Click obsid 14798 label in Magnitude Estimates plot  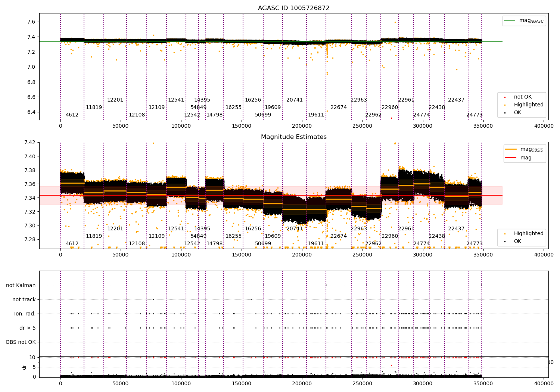[x=215, y=244]
